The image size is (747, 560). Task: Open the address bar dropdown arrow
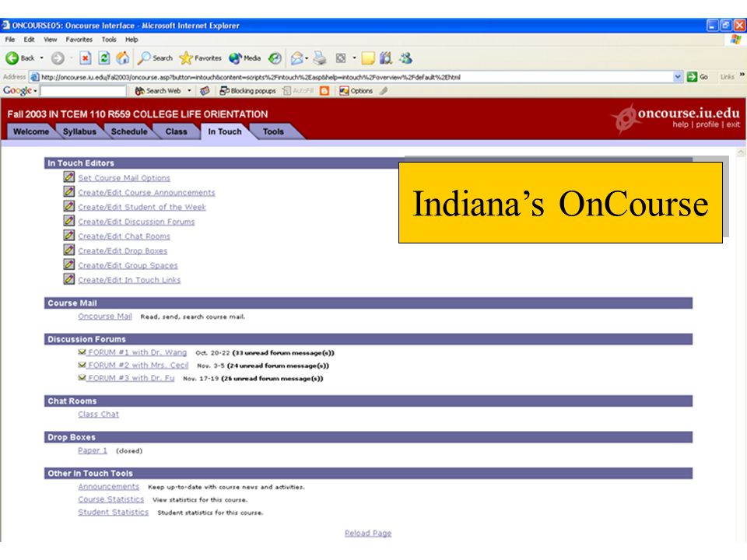pos(678,77)
